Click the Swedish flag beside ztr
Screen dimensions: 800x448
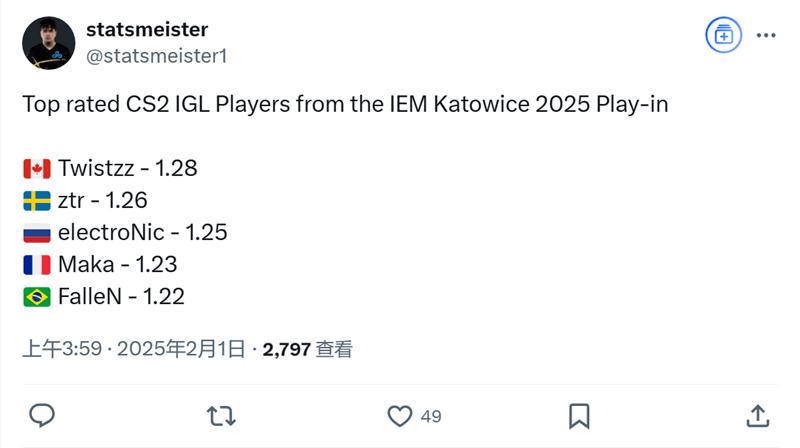[x=37, y=201]
